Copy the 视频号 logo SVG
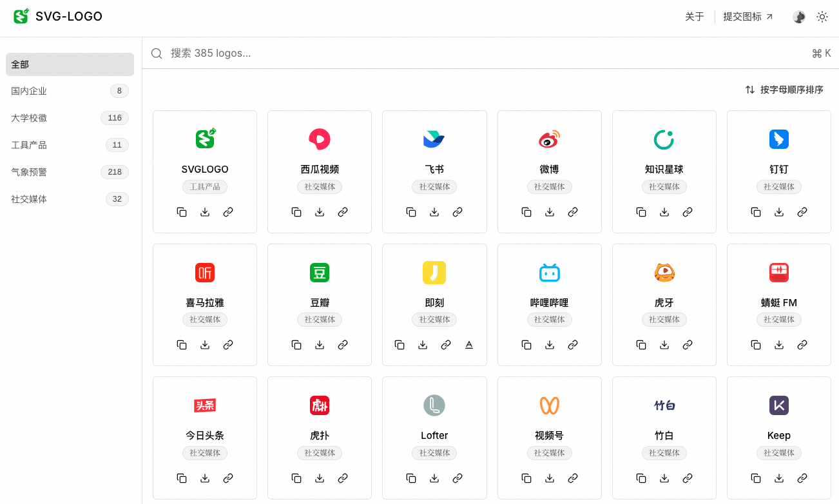Screen dimensions: 839x504 click(x=526, y=478)
